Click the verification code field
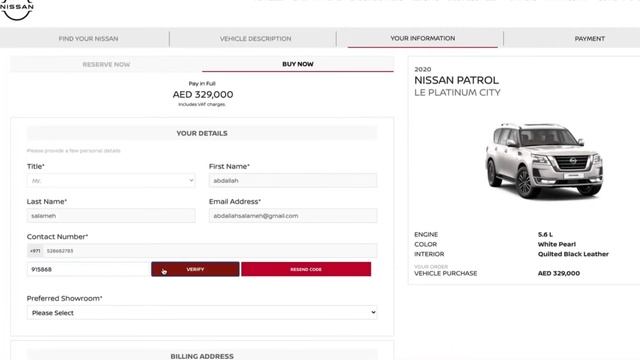640x360 pixels. pos(88,269)
